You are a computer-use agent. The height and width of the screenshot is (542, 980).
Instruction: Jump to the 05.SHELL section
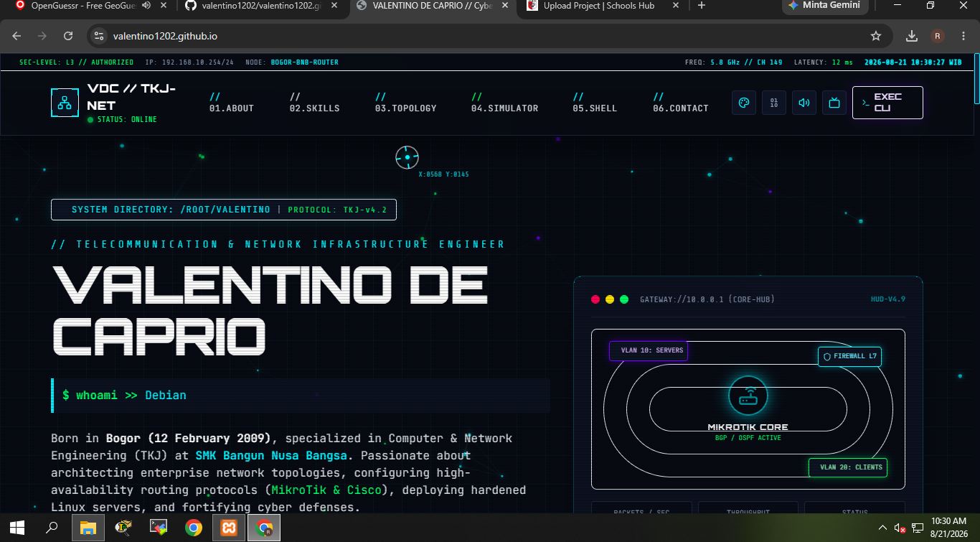pyautogui.click(x=595, y=103)
